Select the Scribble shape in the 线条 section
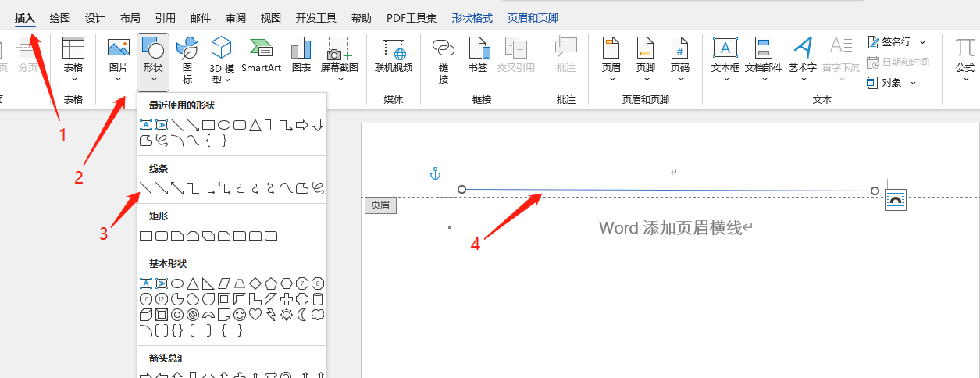The image size is (980, 378). (318, 187)
